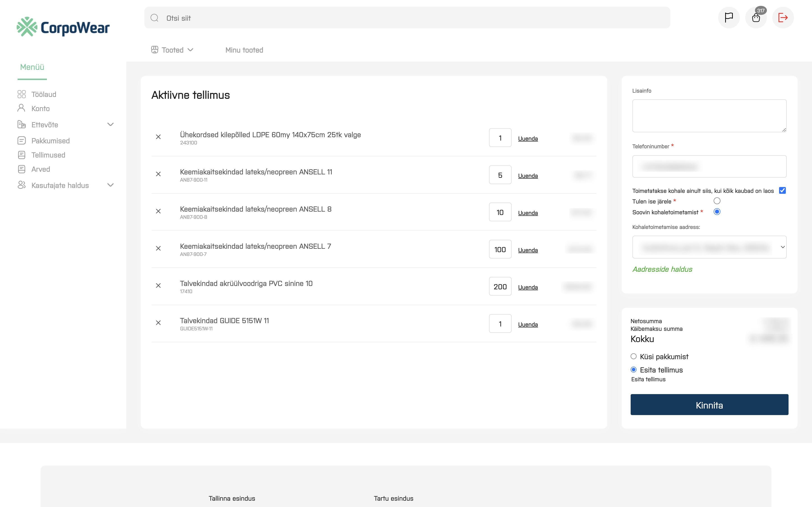
Task: Click the flag icon in header
Action: click(729, 17)
